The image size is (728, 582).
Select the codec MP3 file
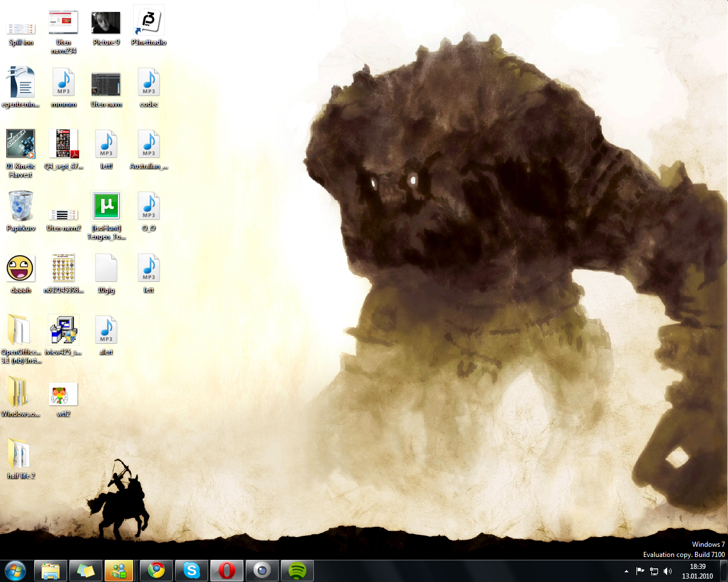(148, 87)
